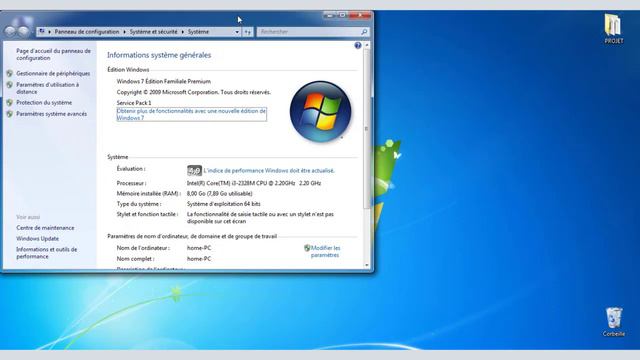Click the control panel icon in address bar
The width and height of the screenshot is (640, 360).
pos(42,31)
